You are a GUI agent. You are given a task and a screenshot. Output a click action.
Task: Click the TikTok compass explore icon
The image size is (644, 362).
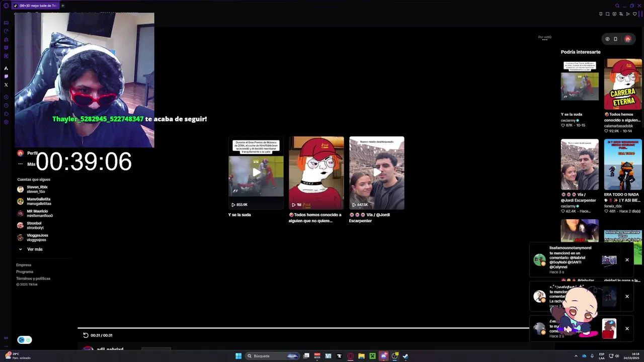pos(607,39)
